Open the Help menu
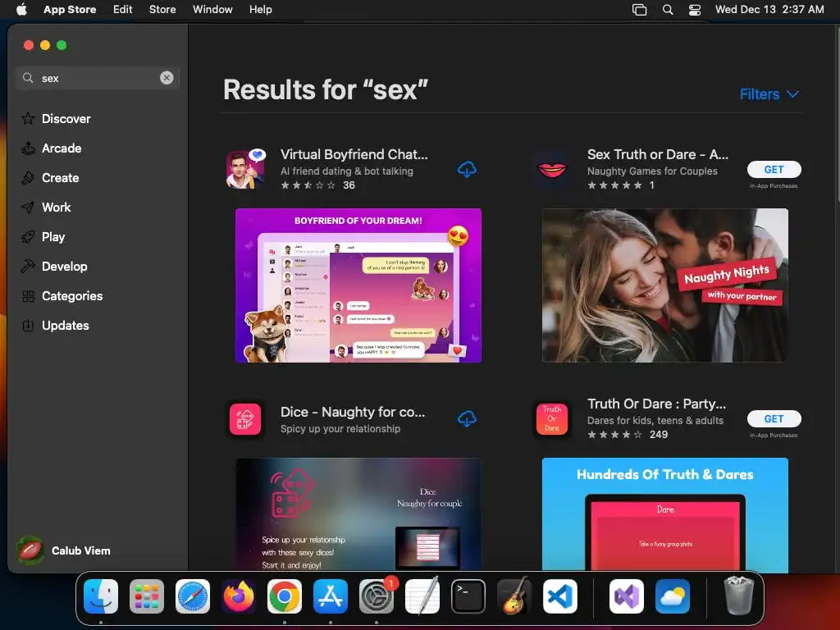This screenshot has height=630, width=840. [x=260, y=10]
